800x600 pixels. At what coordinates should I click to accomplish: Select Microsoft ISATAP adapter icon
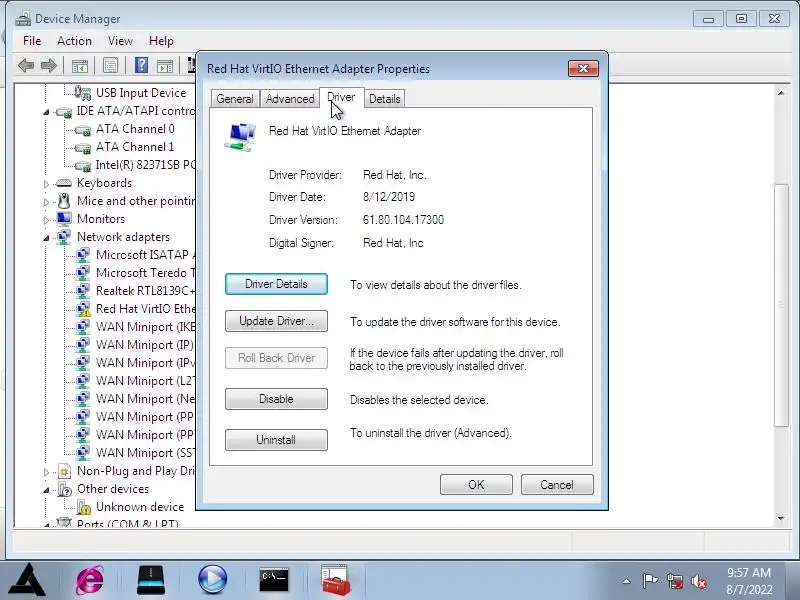[83, 255]
